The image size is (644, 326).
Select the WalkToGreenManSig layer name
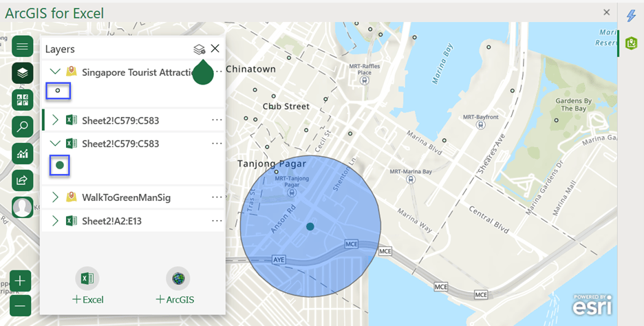coord(126,197)
